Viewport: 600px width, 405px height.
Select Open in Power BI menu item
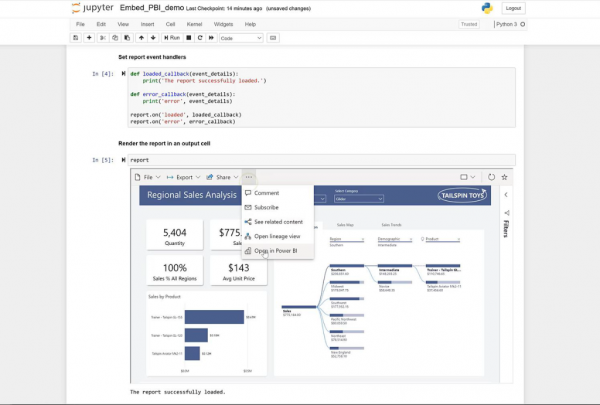coord(278,251)
